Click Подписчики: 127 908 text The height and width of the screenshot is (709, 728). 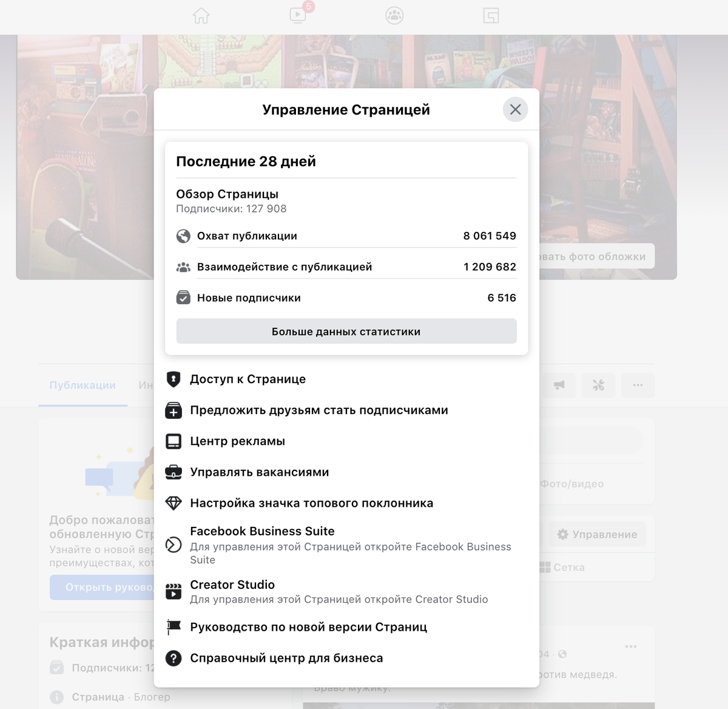231,209
